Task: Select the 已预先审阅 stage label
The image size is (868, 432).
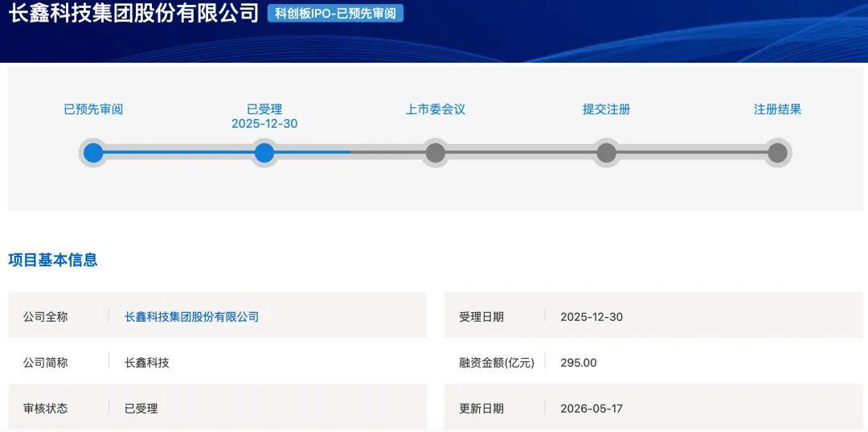Action: pos(93,109)
